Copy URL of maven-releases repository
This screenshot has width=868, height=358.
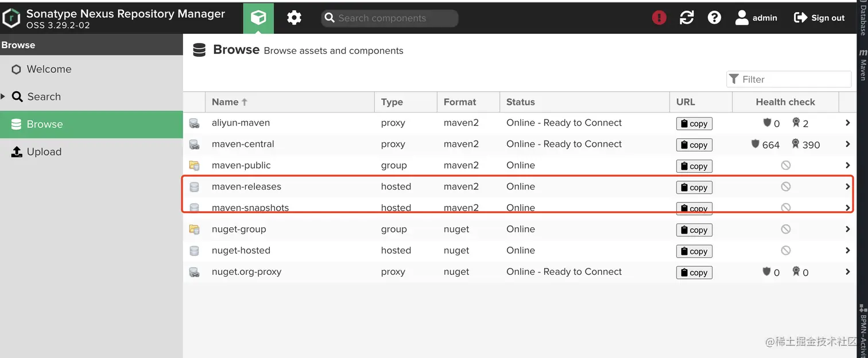pos(694,187)
